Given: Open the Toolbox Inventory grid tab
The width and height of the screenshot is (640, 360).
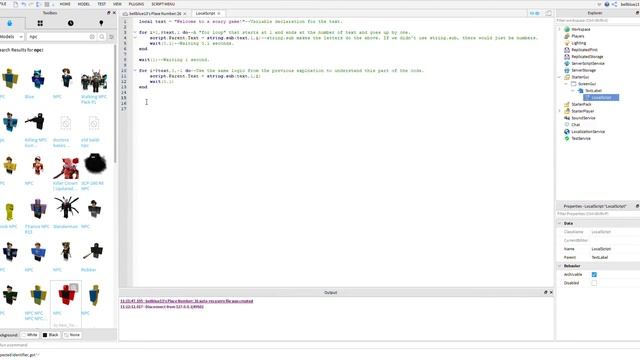Looking at the screenshot, I should pos(40,23).
